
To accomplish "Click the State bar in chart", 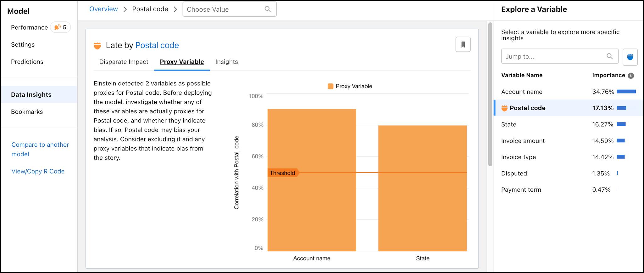I will click(422, 188).
